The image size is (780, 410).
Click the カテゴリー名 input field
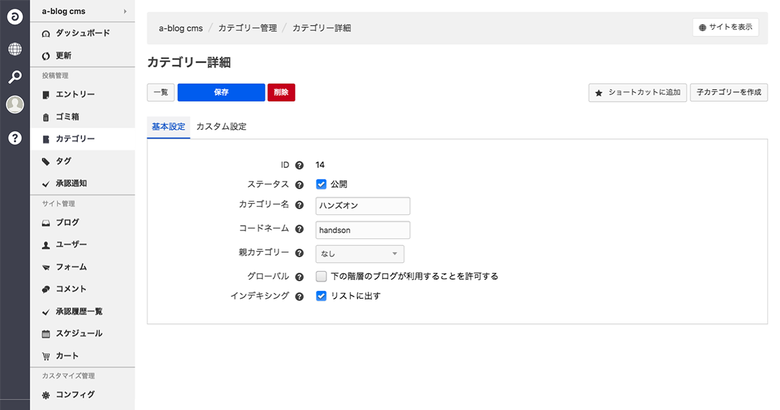pyautogui.click(x=363, y=205)
